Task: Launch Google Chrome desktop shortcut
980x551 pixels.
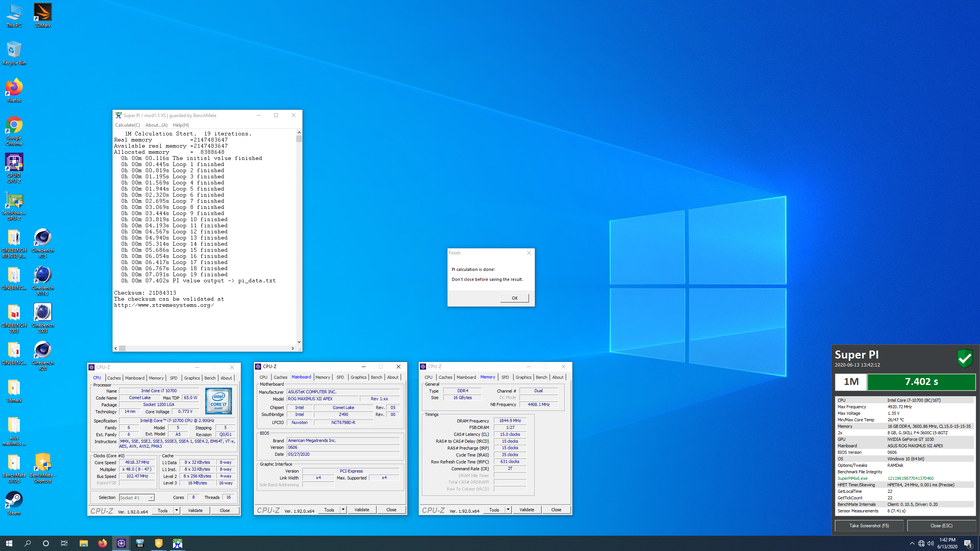Action: 14,130
